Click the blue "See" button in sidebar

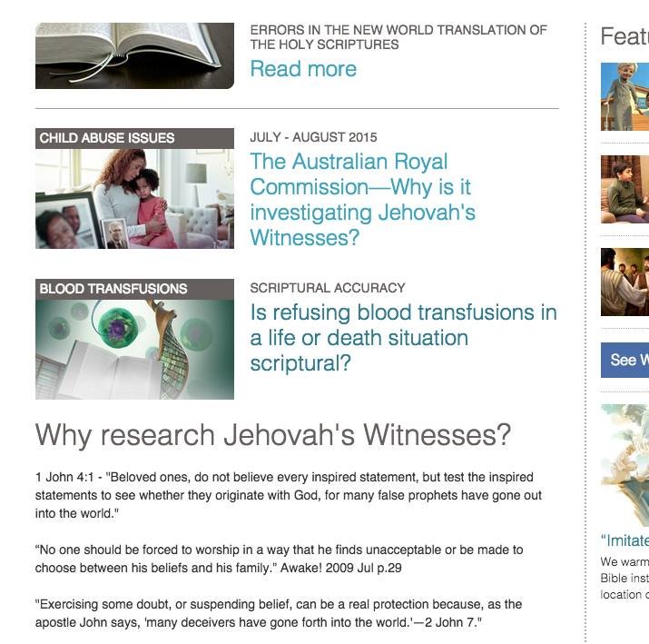coord(625,360)
